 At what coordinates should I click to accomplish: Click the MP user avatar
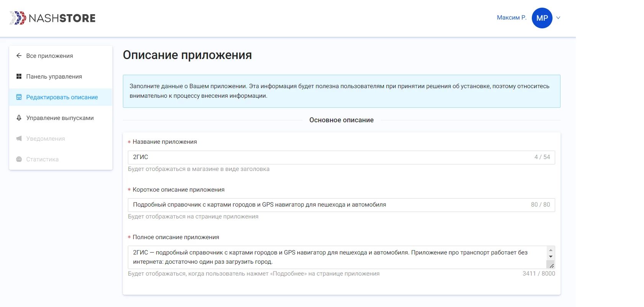click(542, 18)
